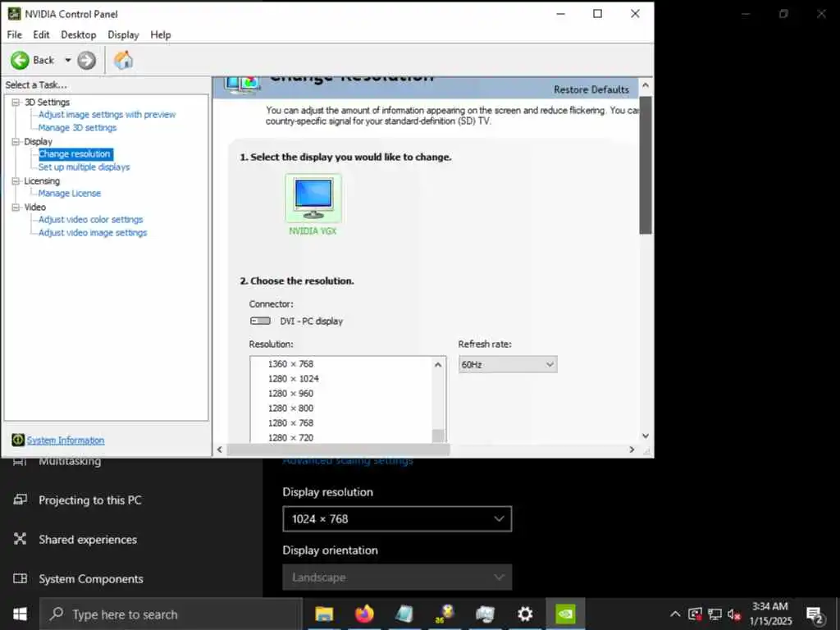The width and height of the screenshot is (840, 630).
Task: Click Projecting to this PC icon
Action: [x=20, y=500]
